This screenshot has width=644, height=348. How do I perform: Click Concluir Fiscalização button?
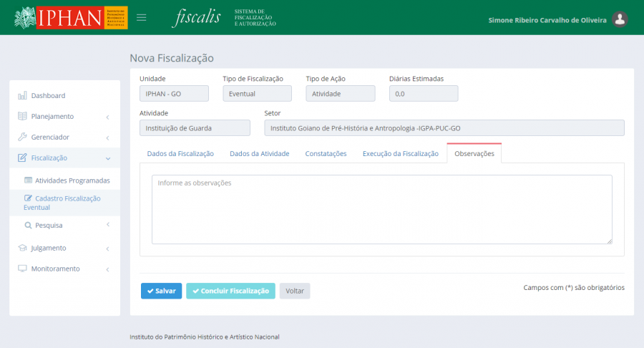point(230,291)
